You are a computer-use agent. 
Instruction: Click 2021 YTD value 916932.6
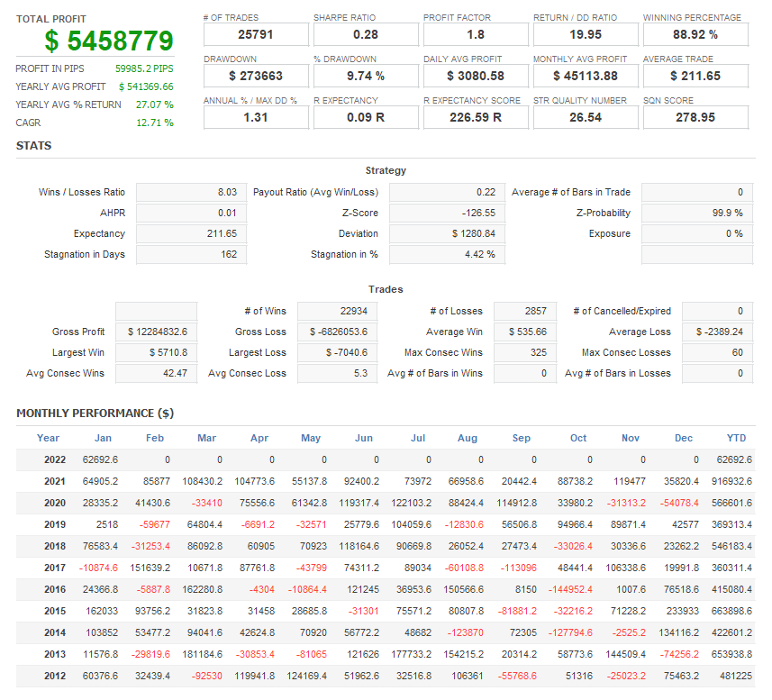pyautogui.click(x=731, y=481)
